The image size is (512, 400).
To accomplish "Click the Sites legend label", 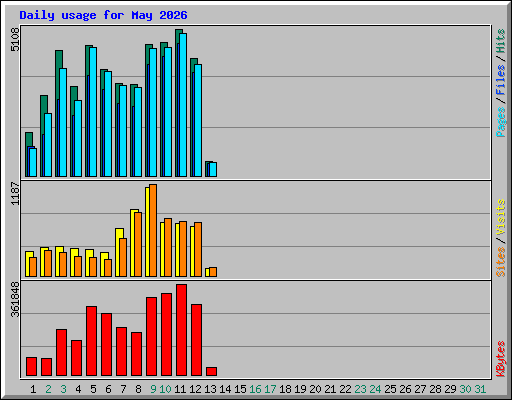I will tap(501, 262).
